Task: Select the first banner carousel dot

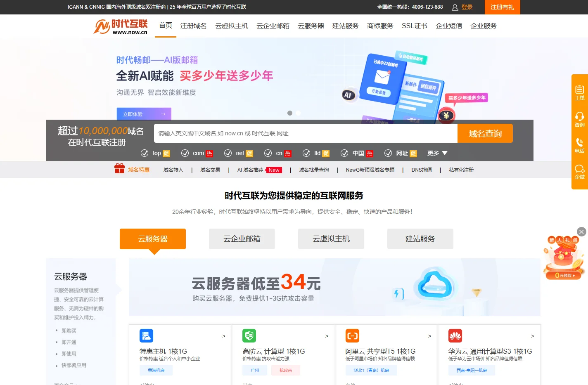Action: click(x=290, y=113)
